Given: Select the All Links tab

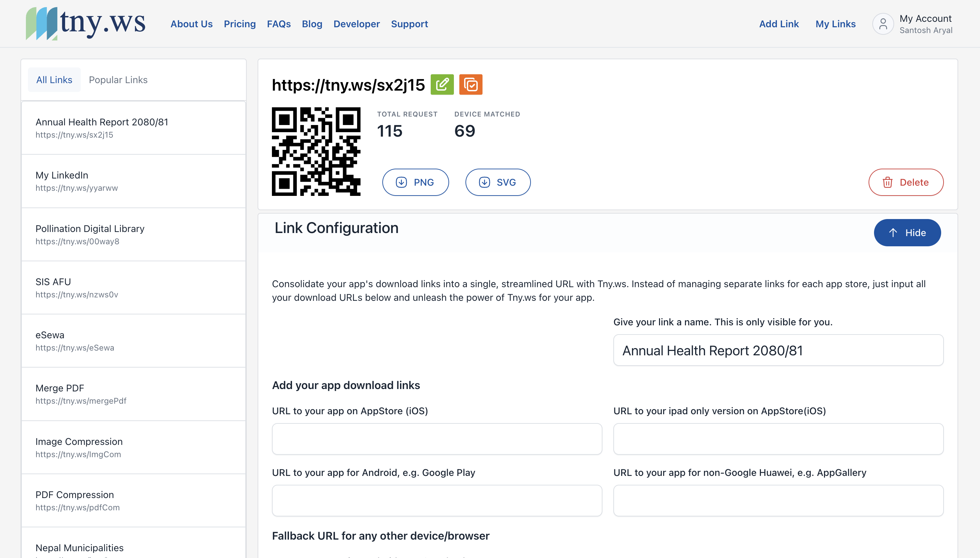Looking at the screenshot, I should click(54, 80).
